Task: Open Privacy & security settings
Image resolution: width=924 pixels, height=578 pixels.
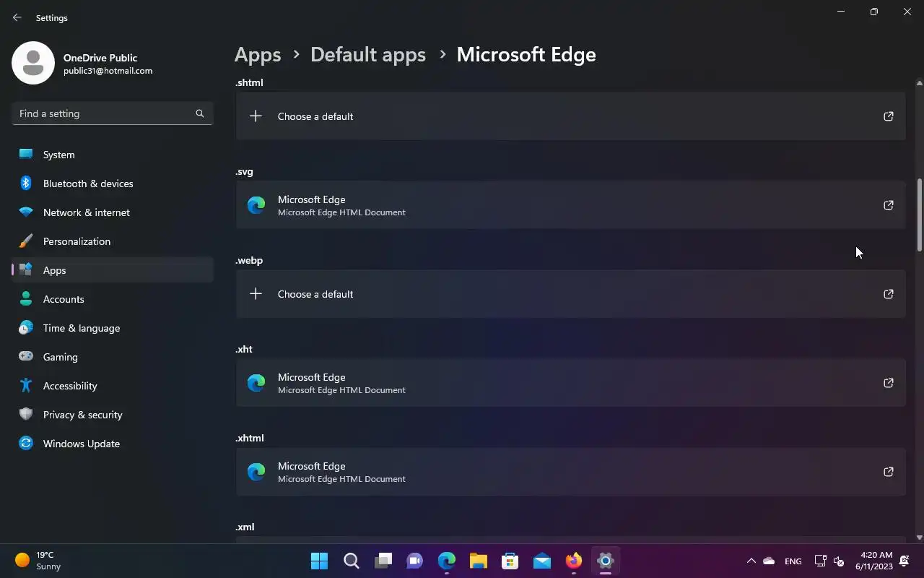Action: coord(113,415)
